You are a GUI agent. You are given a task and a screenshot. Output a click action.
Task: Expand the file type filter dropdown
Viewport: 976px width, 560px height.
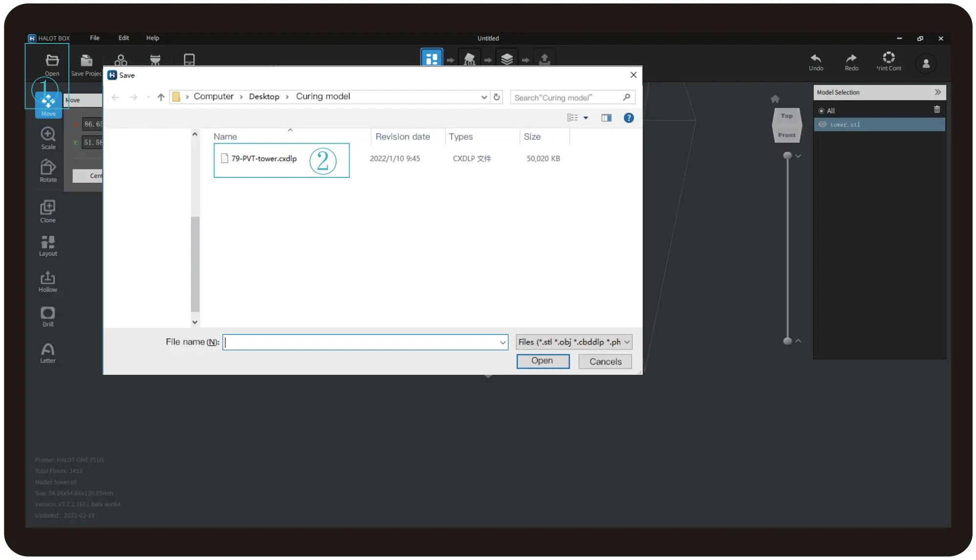tap(627, 342)
